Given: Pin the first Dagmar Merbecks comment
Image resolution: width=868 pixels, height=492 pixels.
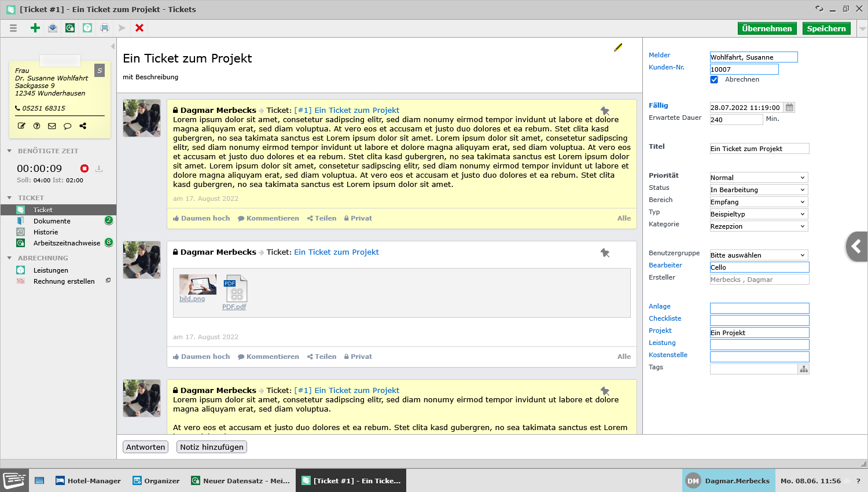Looking at the screenshot, I should 605,111.
